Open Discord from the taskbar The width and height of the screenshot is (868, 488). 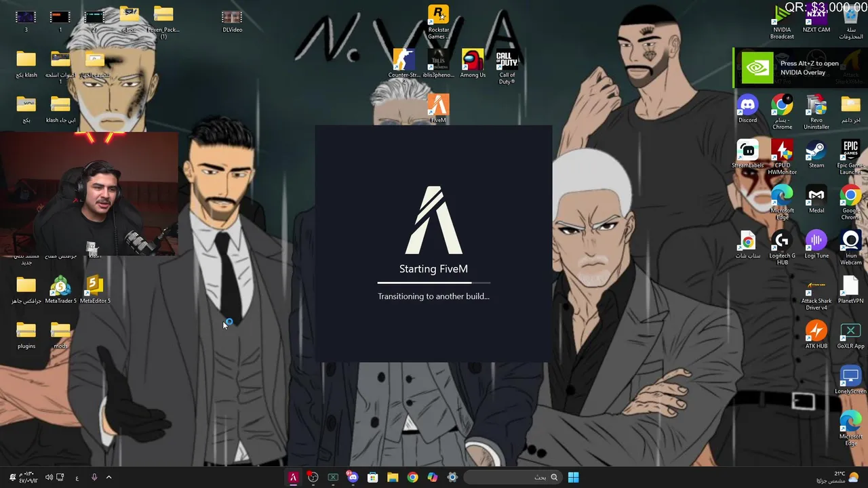[x=352, y=477]
